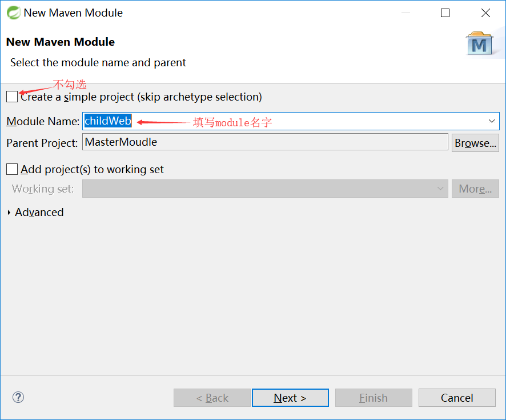Click the bold 'New Maven Module' heading
506x420 pixels.
61,42
